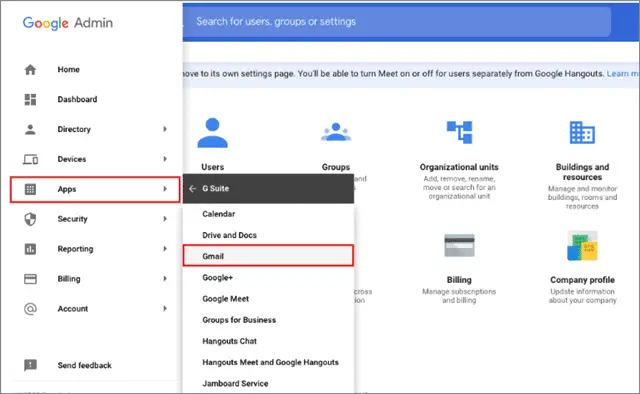
Task: Open the Learn more link in banner
Action: [x=622, y=73]
